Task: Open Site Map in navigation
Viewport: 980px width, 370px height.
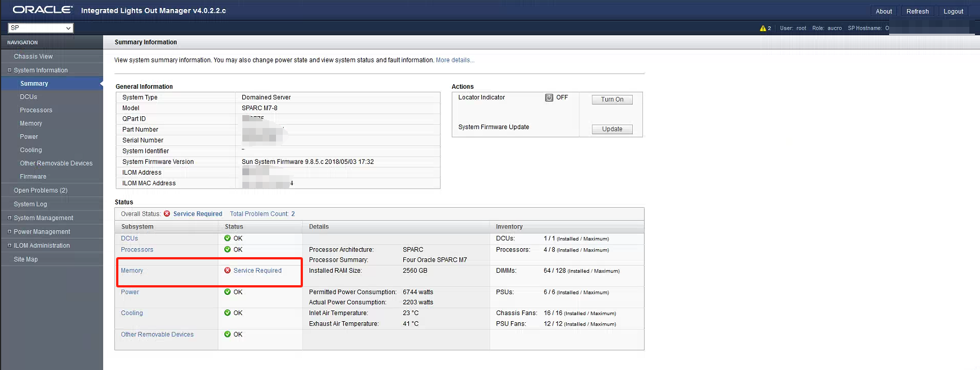Action: click(26, 259)
